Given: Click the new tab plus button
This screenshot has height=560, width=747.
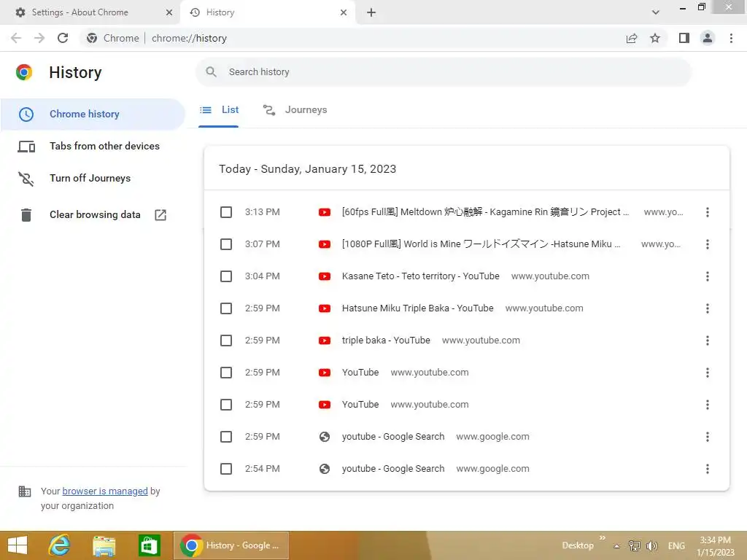Looking at the screenshot, I should tap(371, 12).
